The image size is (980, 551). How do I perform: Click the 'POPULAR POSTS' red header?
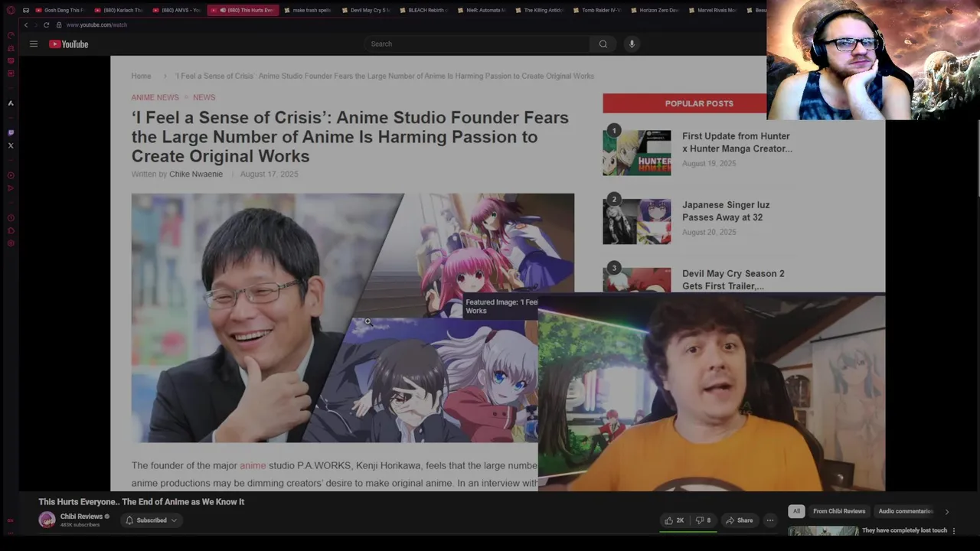[x=699, y=103]
